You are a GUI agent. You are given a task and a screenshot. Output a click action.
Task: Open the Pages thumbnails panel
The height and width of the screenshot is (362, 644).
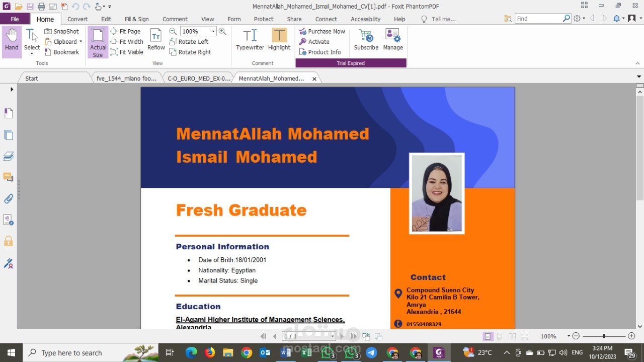9,135
